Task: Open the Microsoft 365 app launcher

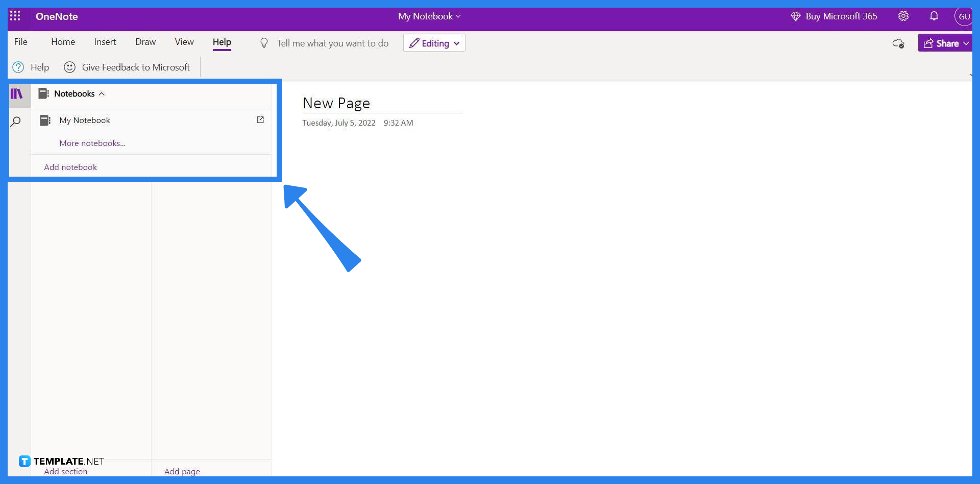Action: [15, 16]
